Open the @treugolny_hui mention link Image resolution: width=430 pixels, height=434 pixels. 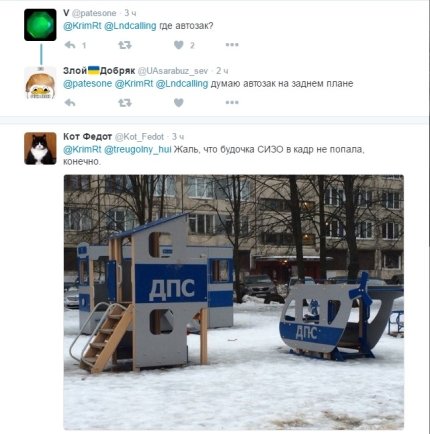[x=138, y=150]
